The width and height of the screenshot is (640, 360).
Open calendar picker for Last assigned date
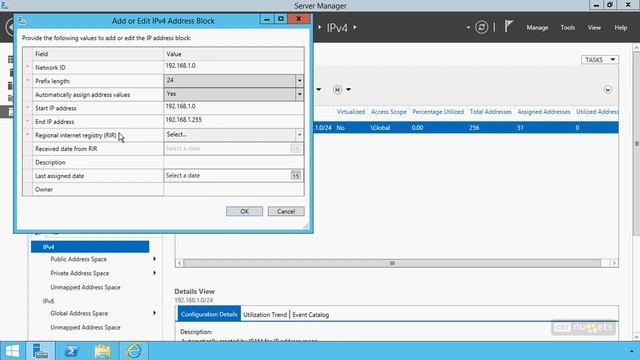point(296,176)
